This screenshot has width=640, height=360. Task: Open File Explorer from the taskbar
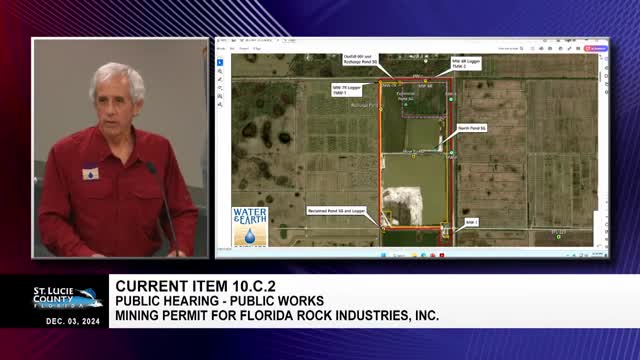coord(414,255)
